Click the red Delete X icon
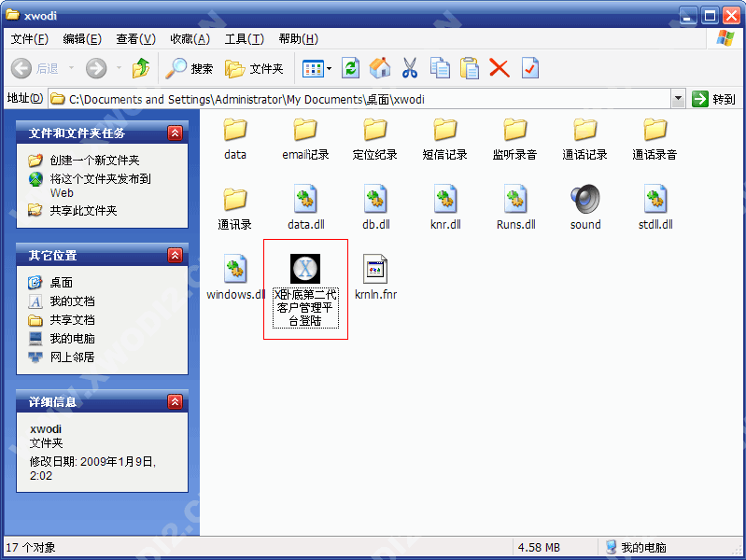 [x=500, y=68]
